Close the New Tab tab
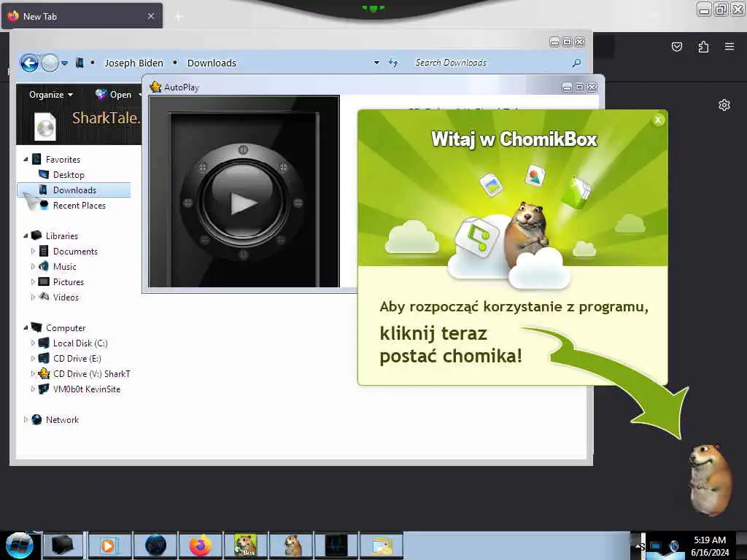This screenshot has height=560, width=747. [x=151, y=16]
